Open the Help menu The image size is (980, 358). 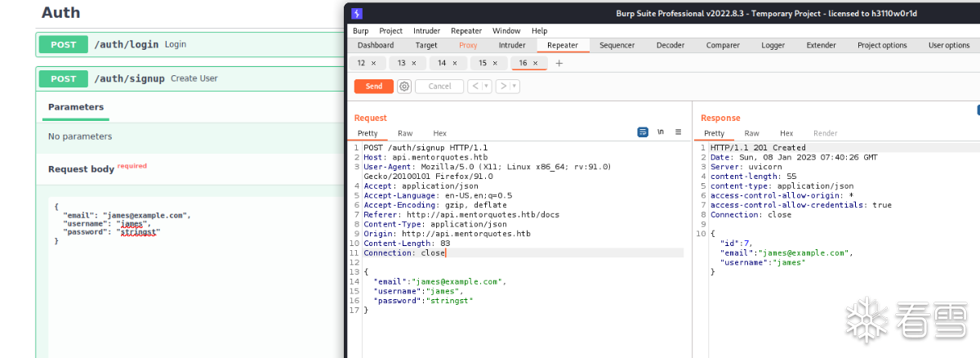tap(540, 31)
